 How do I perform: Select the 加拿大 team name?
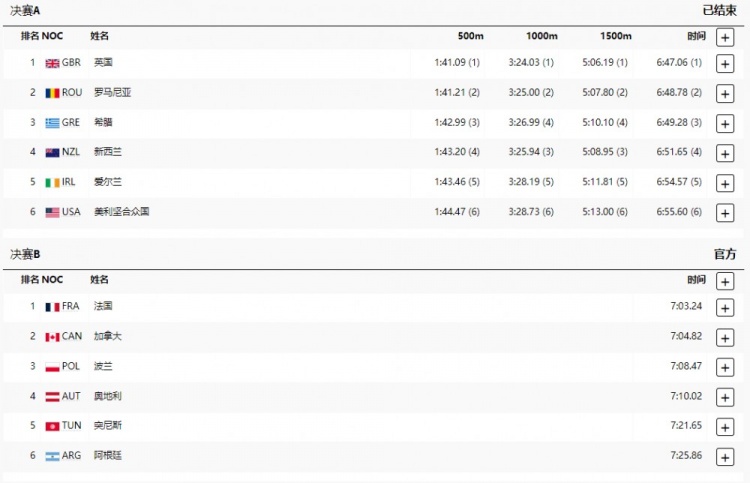(x=108, y=336)
